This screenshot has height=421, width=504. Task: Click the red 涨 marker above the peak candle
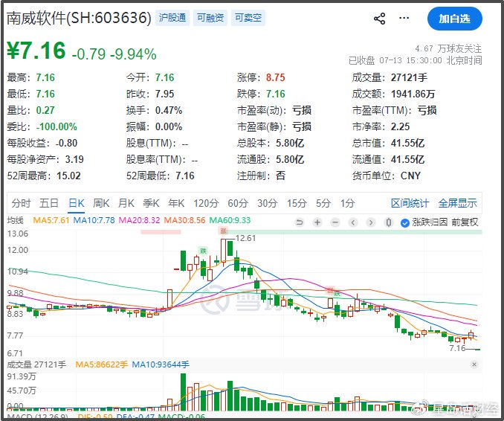tap(223, 231)
